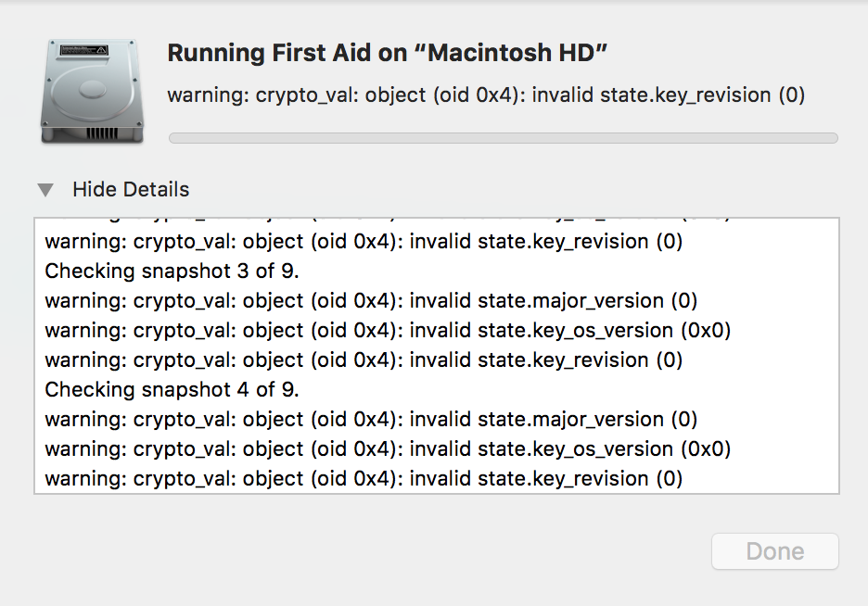Click the last key_revision warning in the log
This screenshot has width=868, height=606.
[x=364, y=479]
